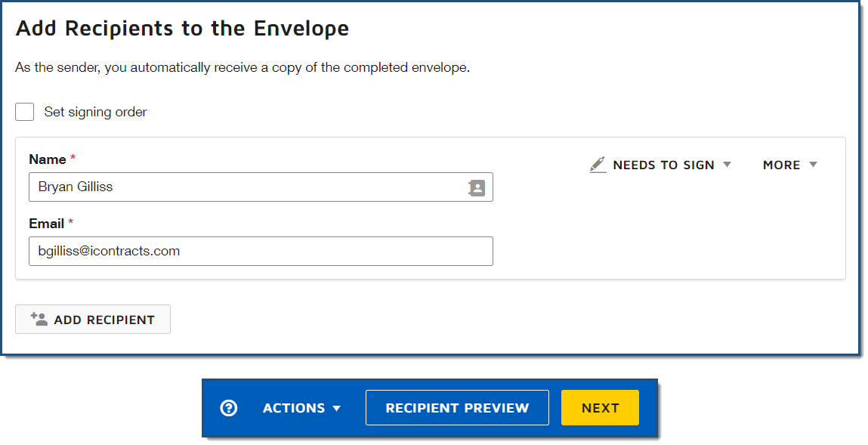This screenshot has width=868, height=445.
Task: Click the Name field label
Action: (x=48, y=159)
